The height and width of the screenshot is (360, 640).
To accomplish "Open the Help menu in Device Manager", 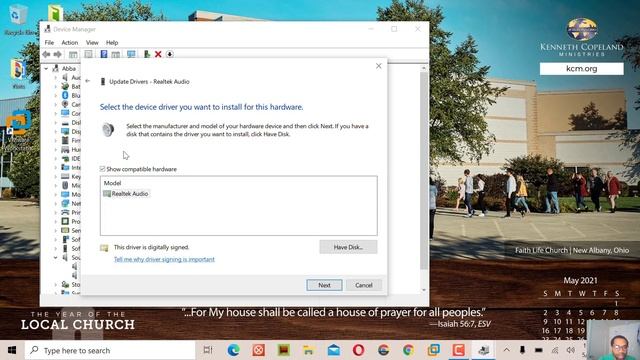I will [x=112, y=42].
